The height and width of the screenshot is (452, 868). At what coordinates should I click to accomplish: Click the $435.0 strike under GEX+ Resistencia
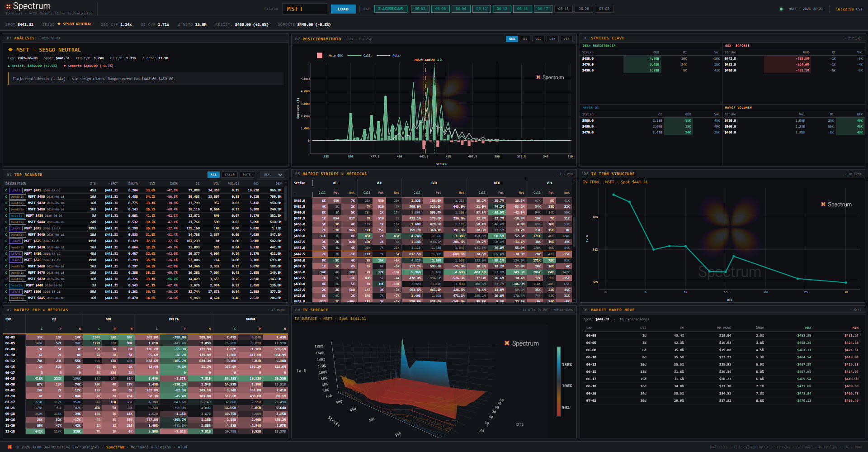click(588, 59)
